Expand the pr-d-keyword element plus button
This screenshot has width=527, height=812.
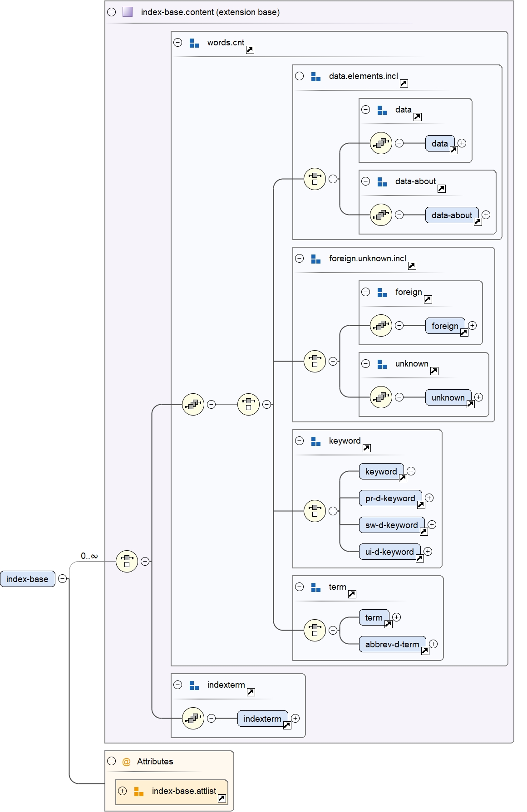click(429, 498)
